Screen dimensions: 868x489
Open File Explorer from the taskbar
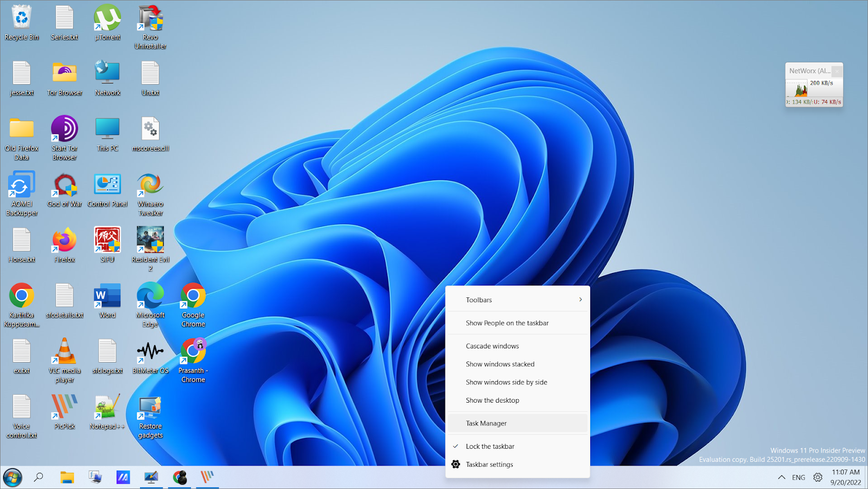point(67,478)
